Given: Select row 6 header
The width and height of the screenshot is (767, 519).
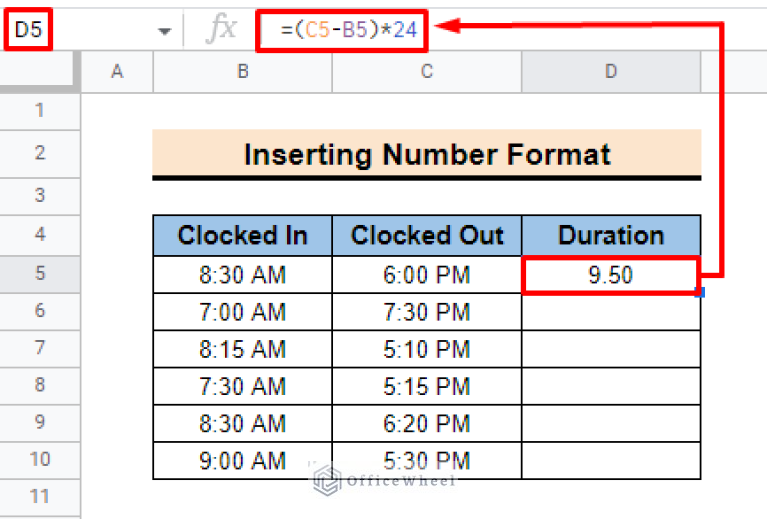Looking at the screenshot, I should 40,312.
